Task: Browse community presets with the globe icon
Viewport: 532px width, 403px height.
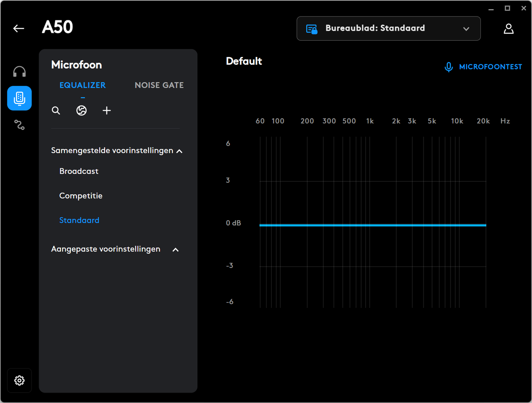Action: point(81,111)
